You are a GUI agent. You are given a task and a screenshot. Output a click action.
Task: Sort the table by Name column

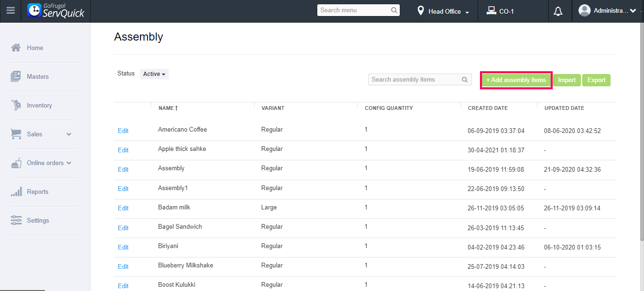coord(168,108)
